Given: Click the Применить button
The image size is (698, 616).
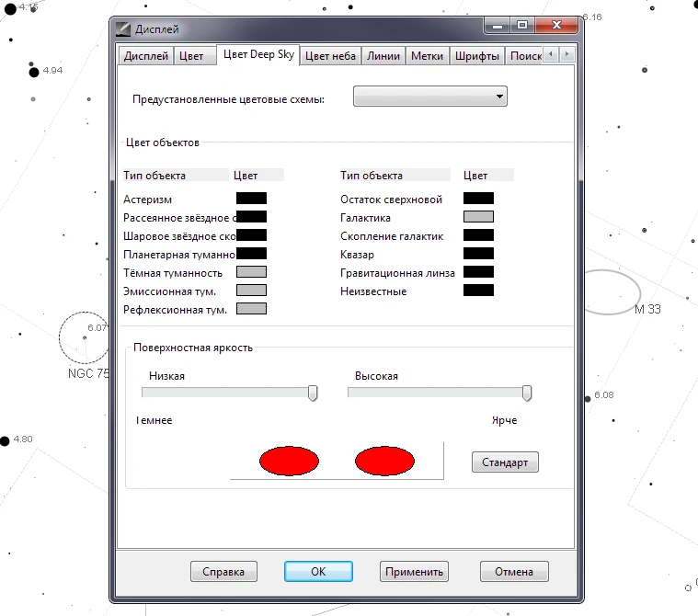Looking at the screenshot, I should [414, 571].
